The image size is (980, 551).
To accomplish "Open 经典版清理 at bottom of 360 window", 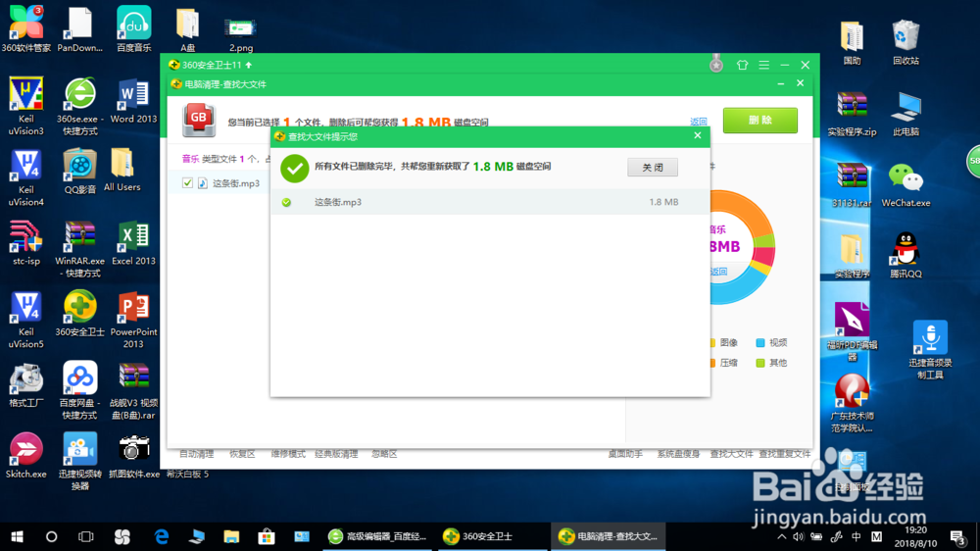I will 336,454.
